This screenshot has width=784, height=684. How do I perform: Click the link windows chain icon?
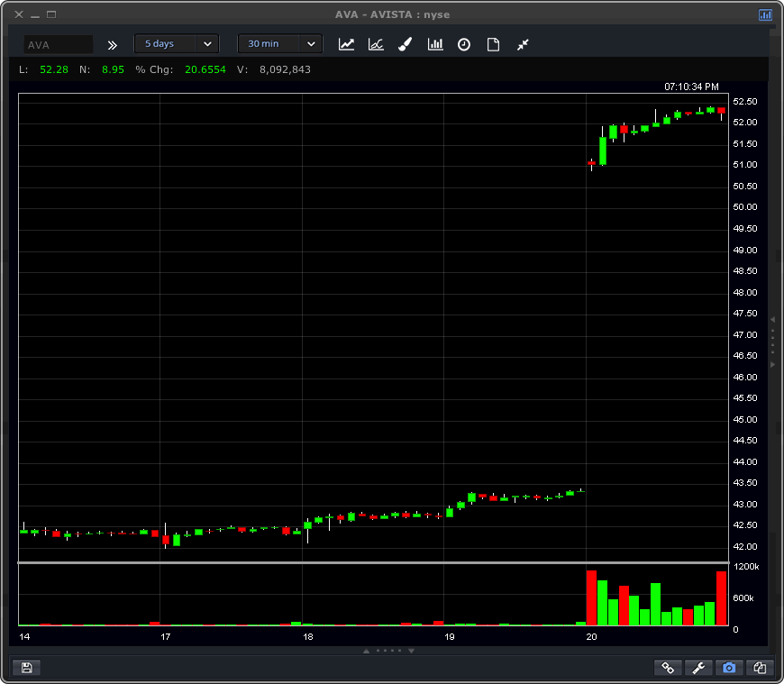[668, 668]
